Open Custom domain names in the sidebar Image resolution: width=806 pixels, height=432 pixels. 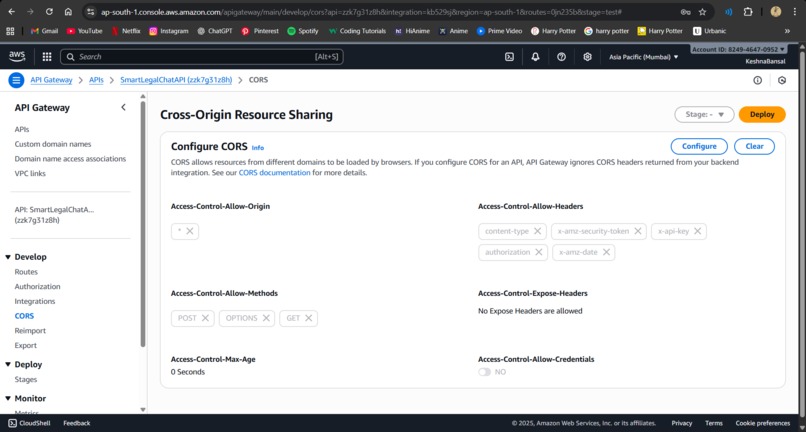coord(53,145)
